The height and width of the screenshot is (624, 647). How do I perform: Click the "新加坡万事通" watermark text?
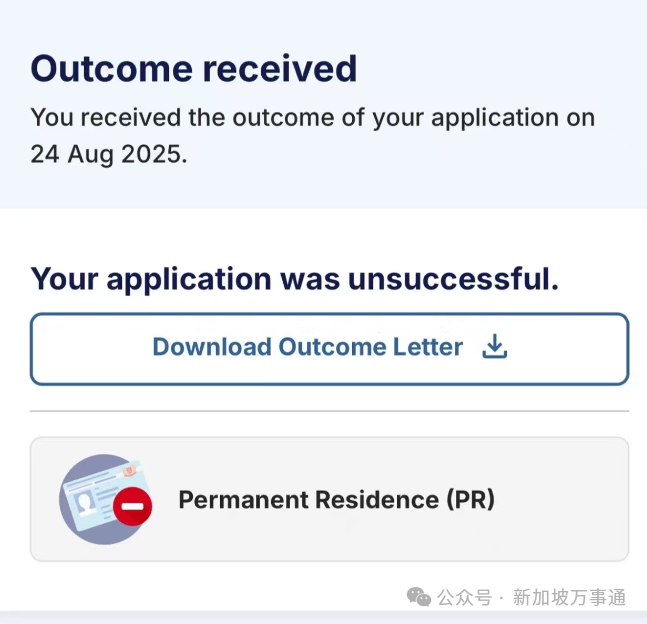(569, 597)
